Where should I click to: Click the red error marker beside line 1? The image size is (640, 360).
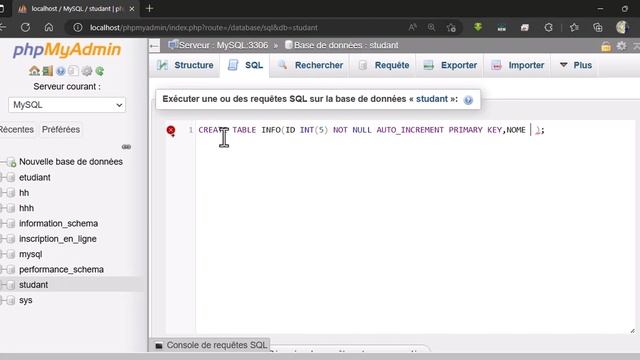(x=171, y=130)
